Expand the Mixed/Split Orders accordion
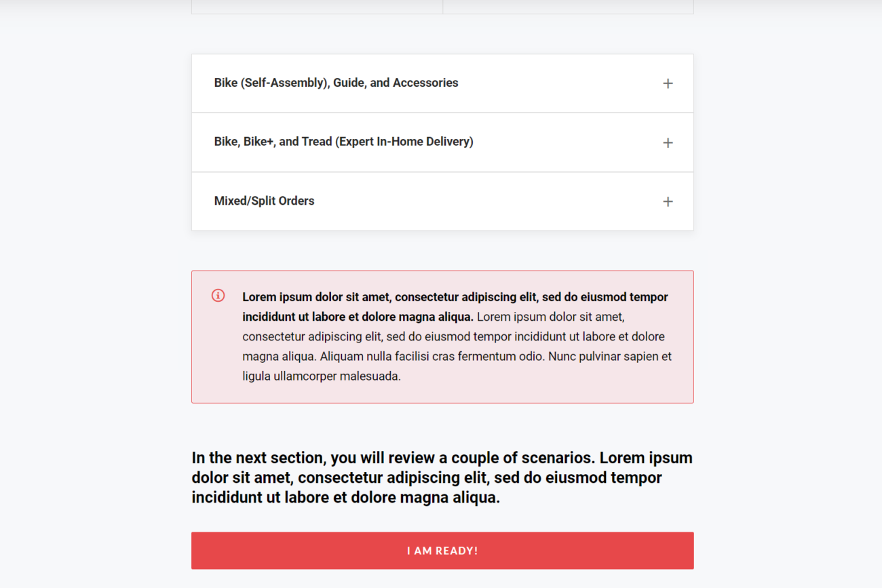The width and height of the screenshot is (882, 588). [x=264, y=201]
